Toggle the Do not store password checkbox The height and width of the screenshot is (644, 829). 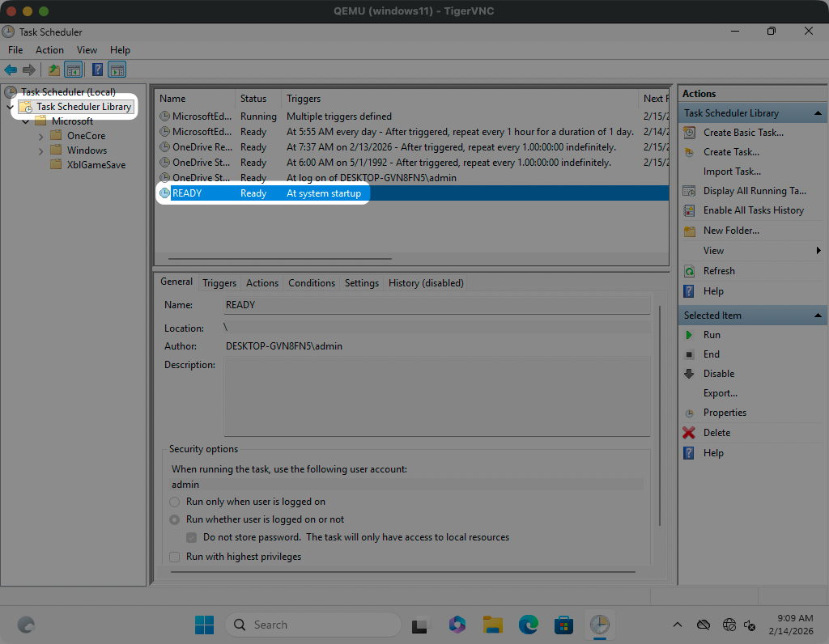pyautogui.click(x=192, y=537)
